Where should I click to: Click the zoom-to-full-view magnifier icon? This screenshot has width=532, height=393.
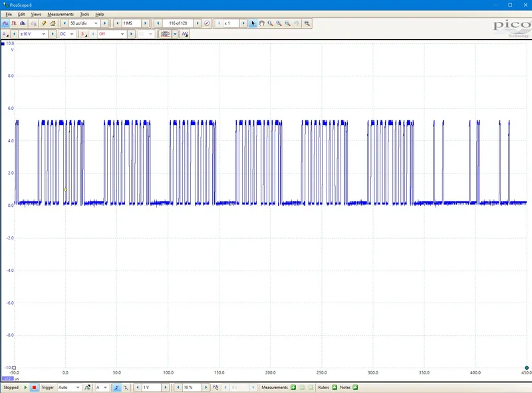(307, 23)
